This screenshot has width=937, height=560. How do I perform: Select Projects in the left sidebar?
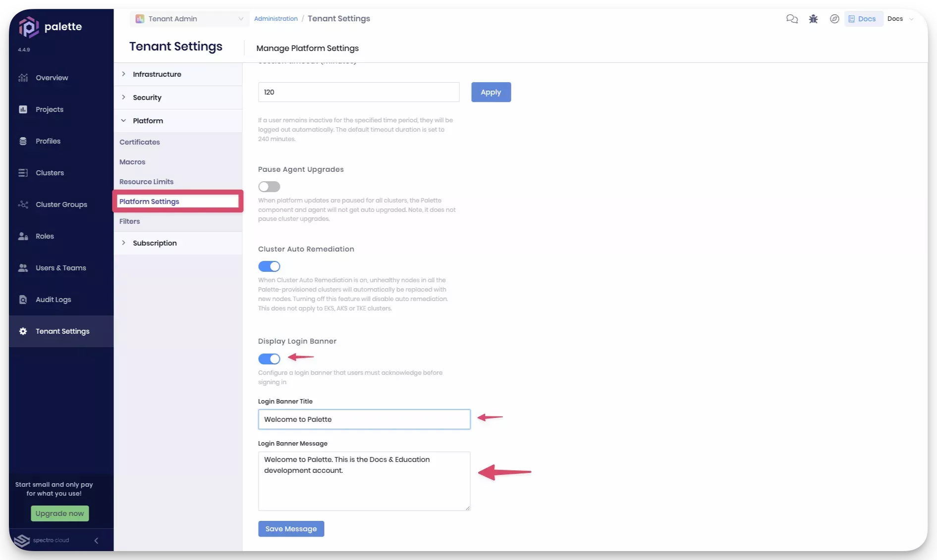49,109
